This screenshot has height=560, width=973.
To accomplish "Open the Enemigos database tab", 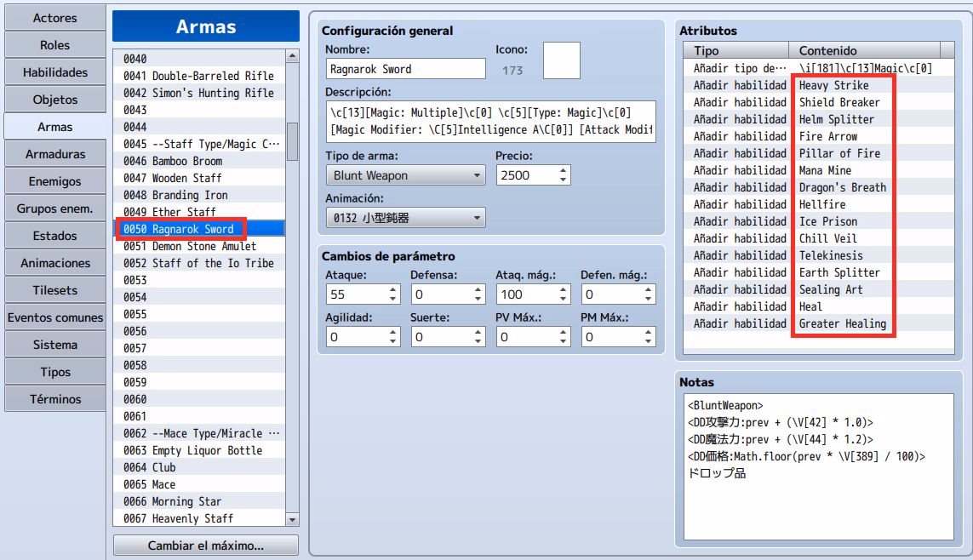I will [x=54, y=181].
